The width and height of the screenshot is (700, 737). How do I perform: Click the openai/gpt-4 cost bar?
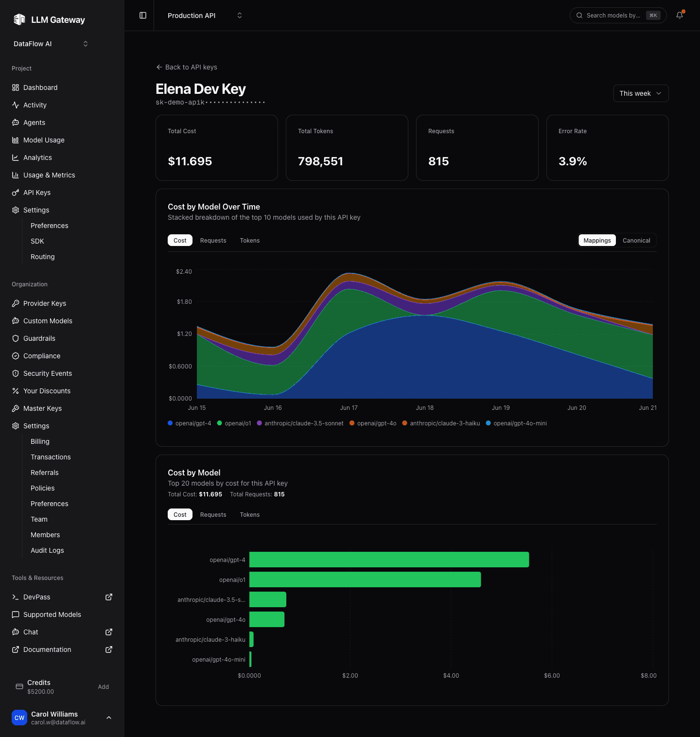pos(389,560)
